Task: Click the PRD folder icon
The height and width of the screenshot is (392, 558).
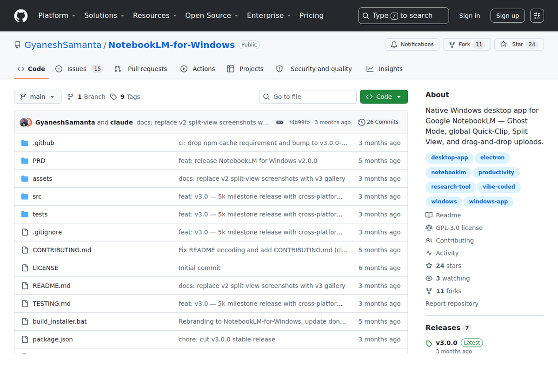Action: click(25, 161)
